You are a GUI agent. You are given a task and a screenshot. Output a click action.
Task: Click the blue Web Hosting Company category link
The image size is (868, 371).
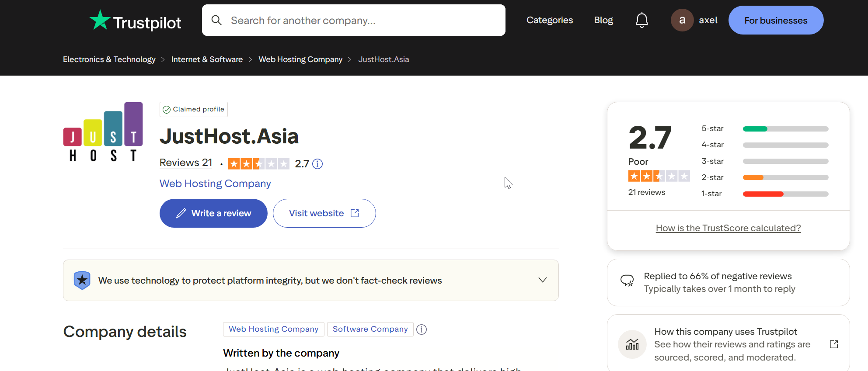(215, 184)
